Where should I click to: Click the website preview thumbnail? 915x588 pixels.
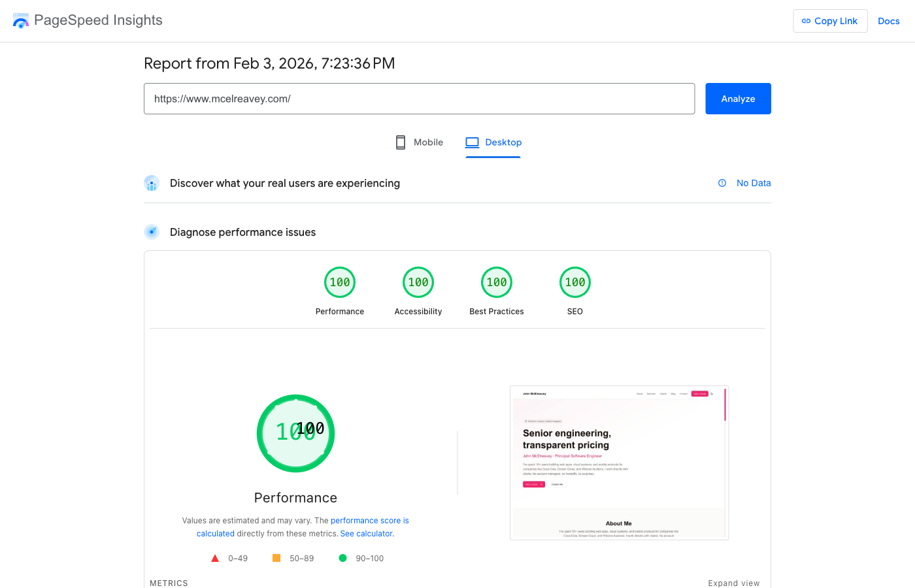(619, 462)
